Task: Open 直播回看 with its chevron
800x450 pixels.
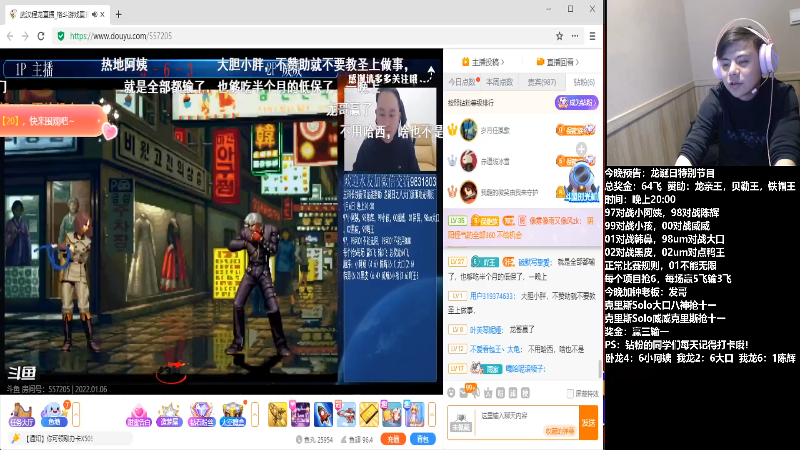Action: 558,62
